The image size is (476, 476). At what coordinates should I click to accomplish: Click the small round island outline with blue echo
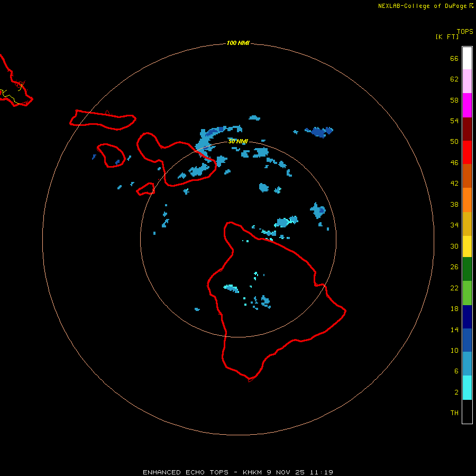pos(111,155)
